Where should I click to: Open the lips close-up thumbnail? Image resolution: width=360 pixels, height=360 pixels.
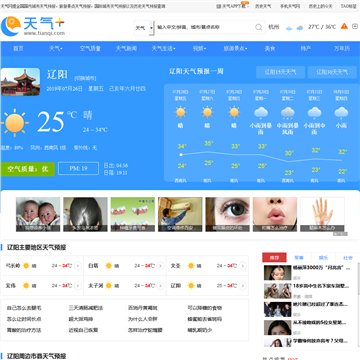(275, 214)
